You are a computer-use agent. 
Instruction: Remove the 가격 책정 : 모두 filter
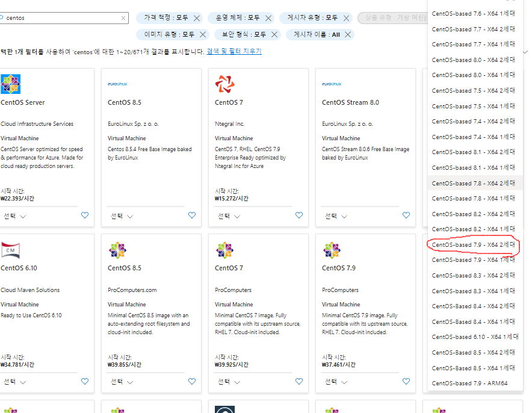pyautogui.click(x=197, y=18)
